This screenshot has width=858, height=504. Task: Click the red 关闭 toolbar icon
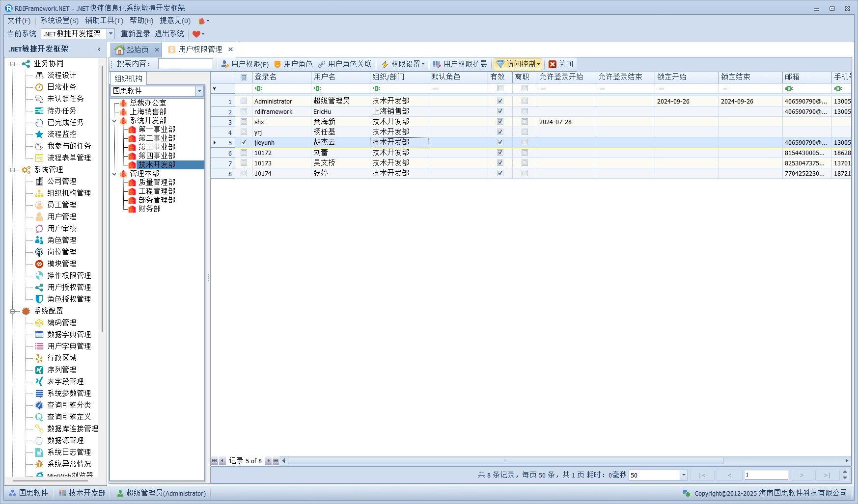pos(553,64)
